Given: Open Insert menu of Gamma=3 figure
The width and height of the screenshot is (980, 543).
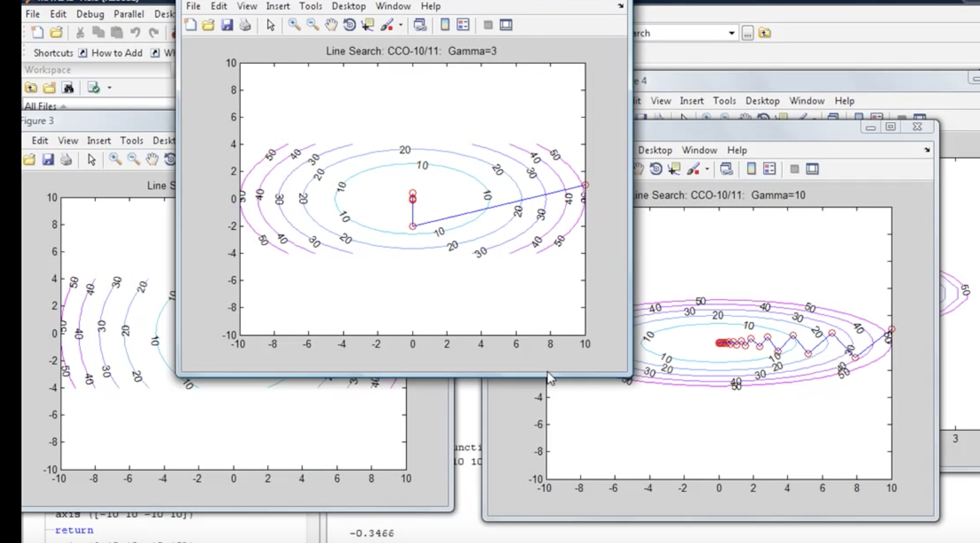Looking at the screenshot, I should pyautogui.click(x=278, y=6).
